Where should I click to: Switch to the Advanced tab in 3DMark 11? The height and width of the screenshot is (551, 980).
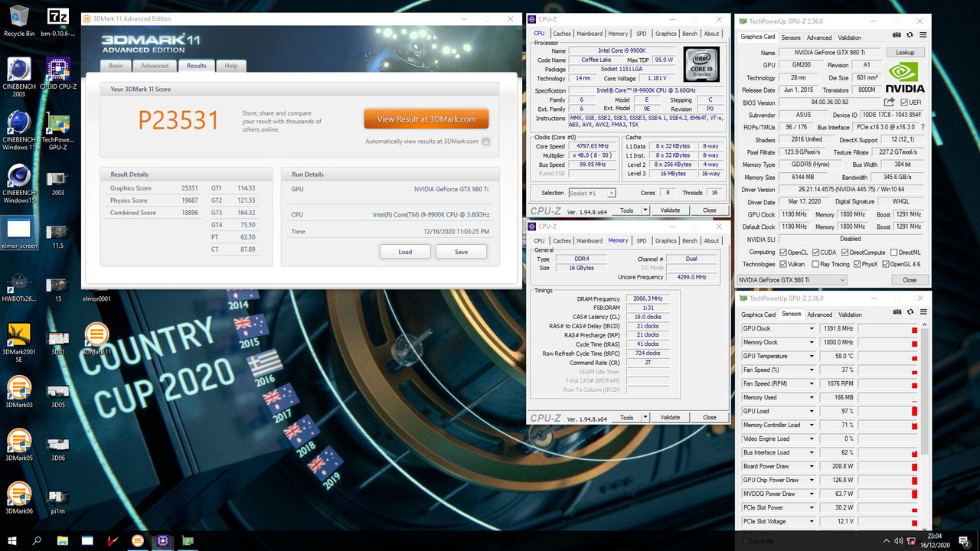coord(154,66)
